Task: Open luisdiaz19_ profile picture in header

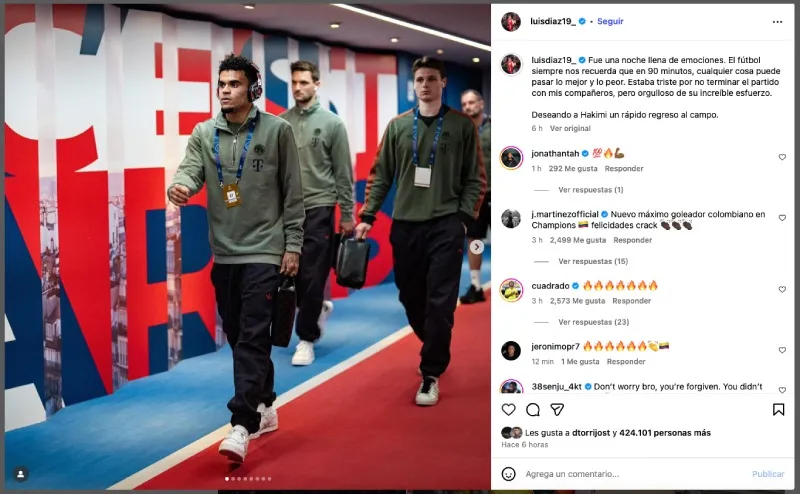Action: point(510,22)
